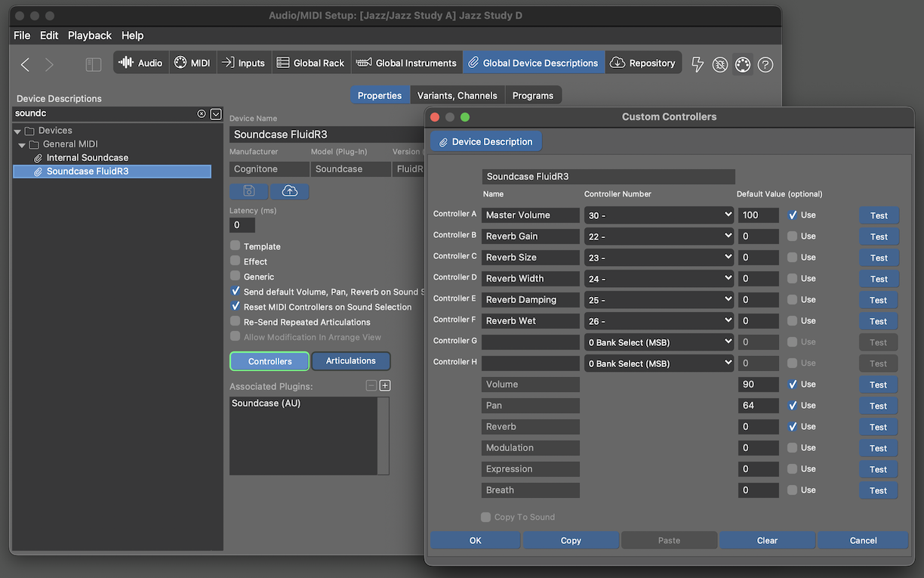Screen dimensions: 924x578
Task: Open the Playback menu
Action: click(x=90, y=36)
